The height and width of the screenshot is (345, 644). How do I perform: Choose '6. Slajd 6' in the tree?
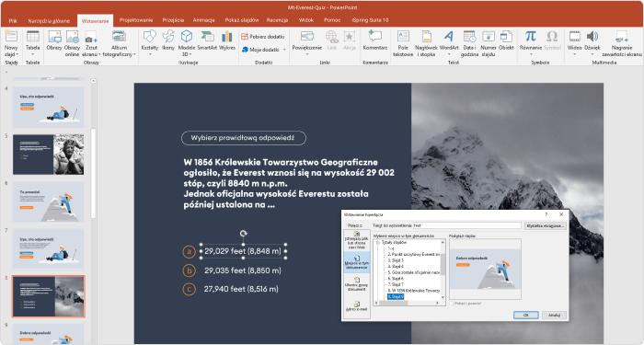coord(396,278)
